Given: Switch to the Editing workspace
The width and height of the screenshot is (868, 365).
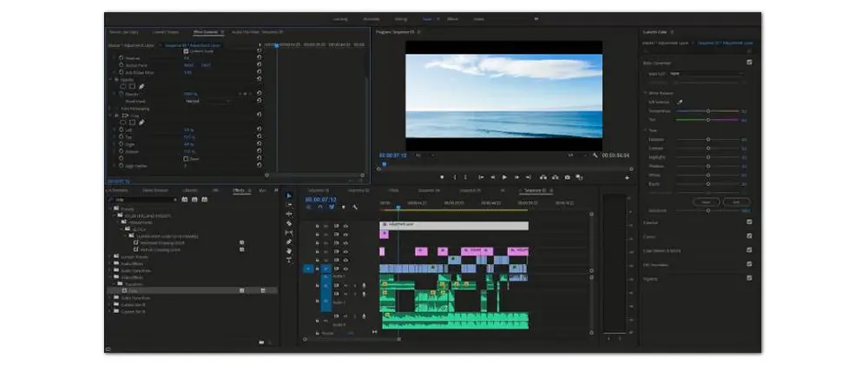Looking at the screenshot, I should point(401,19).
